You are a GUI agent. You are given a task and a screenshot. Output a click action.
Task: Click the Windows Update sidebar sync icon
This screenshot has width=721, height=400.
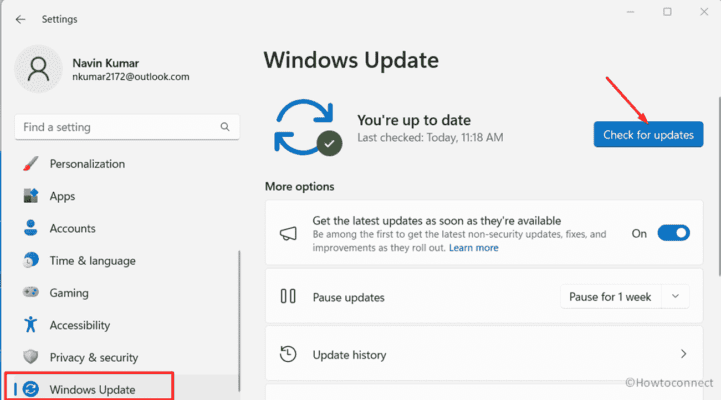pos(31,389)
